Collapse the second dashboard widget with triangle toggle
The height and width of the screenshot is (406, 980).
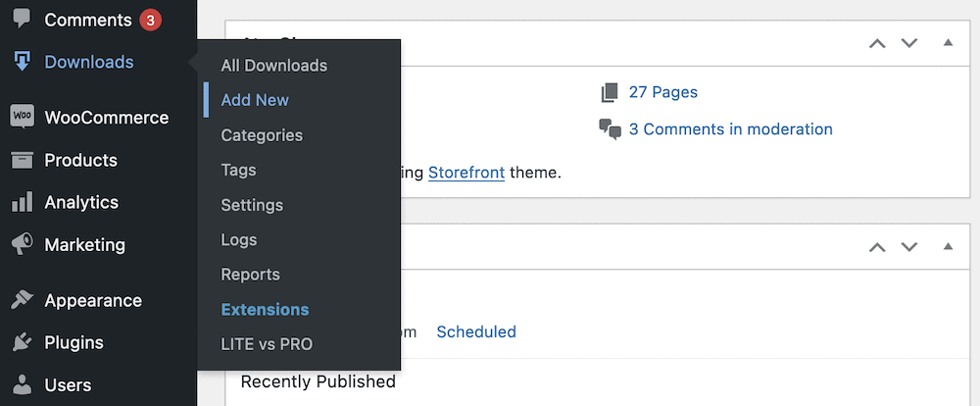coord(948,246)
